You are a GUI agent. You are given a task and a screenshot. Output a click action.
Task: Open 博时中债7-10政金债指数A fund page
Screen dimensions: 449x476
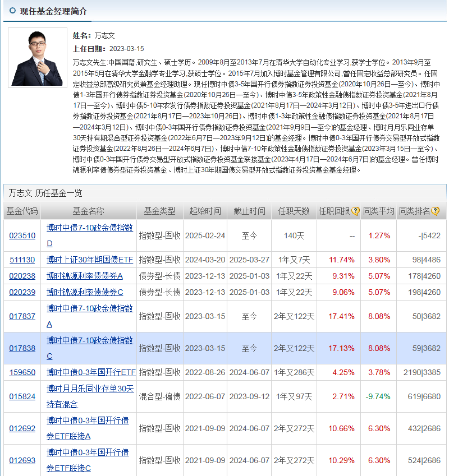pos(90,316)
